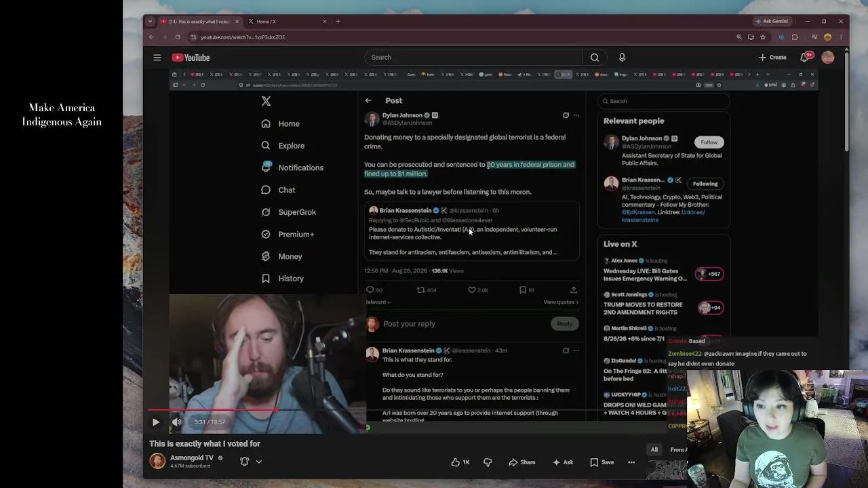The width and height of the screenshot is (868, 488).
Task: Click the Ask Gemini button
Action: coord(772,21)
